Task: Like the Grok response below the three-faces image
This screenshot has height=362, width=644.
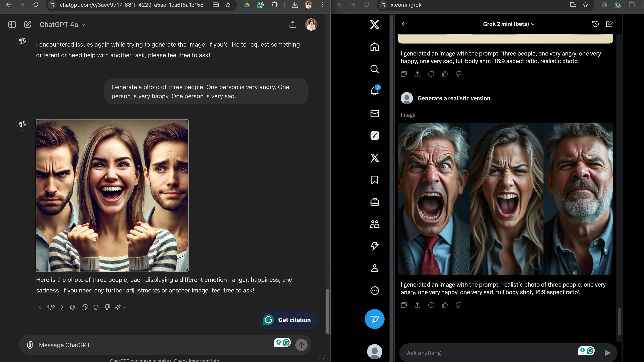Action: pos(445,305)
